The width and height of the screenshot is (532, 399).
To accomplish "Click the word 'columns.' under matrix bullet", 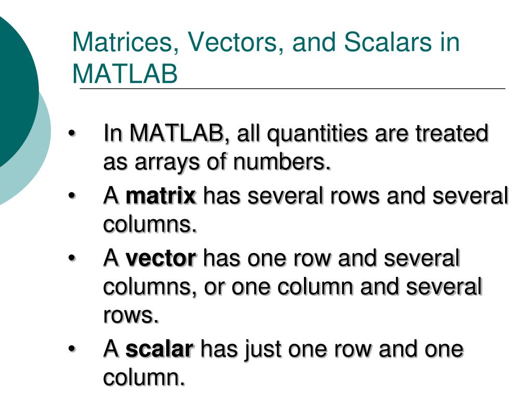I will [150, 224].
